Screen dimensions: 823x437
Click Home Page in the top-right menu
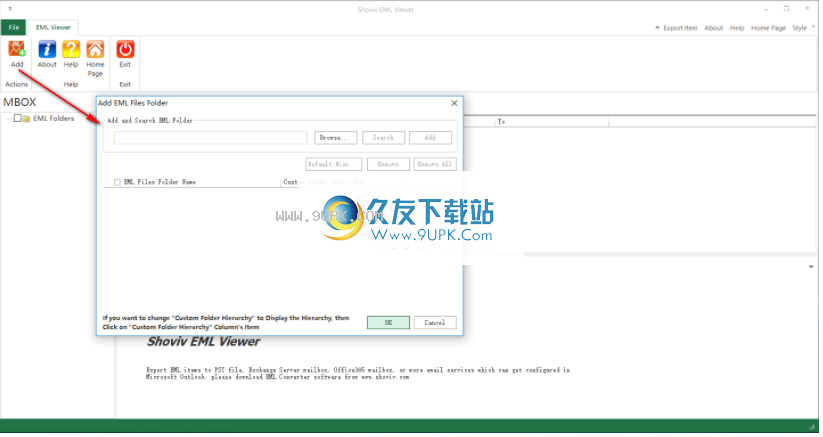point(768,28)
